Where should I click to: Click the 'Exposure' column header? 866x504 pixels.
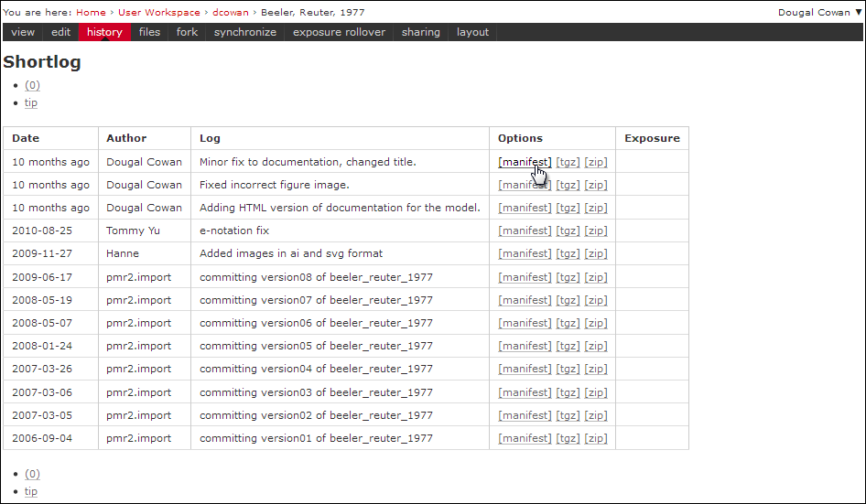coord(653,138)
